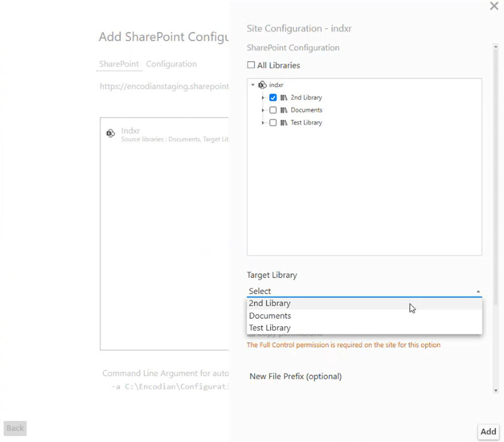Choose Documents from target library list
The width and height of the screenshot is (504, 442).
coord(270,316)
